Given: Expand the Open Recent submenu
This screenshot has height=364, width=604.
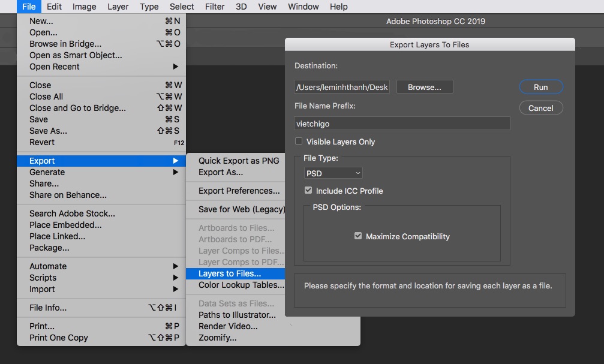Looking at the screenshot, I should 101,67.
